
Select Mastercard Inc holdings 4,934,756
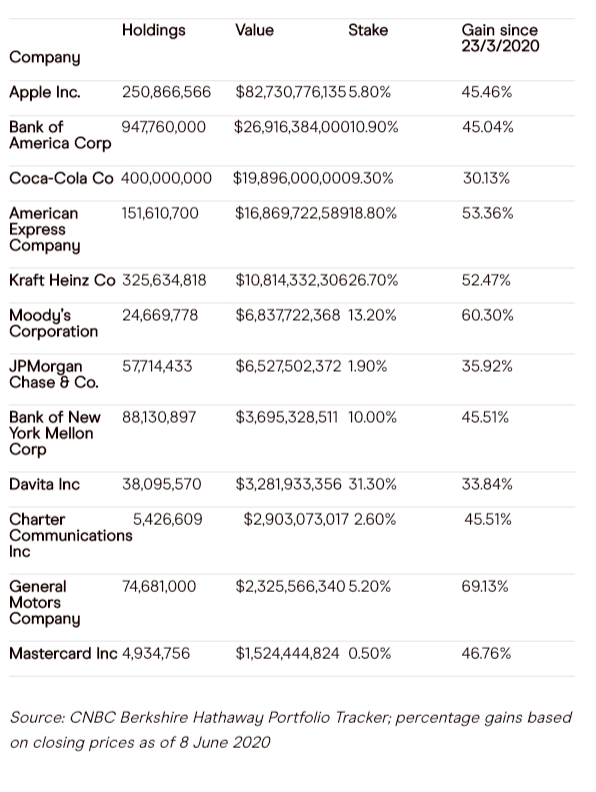coord(156,654)
